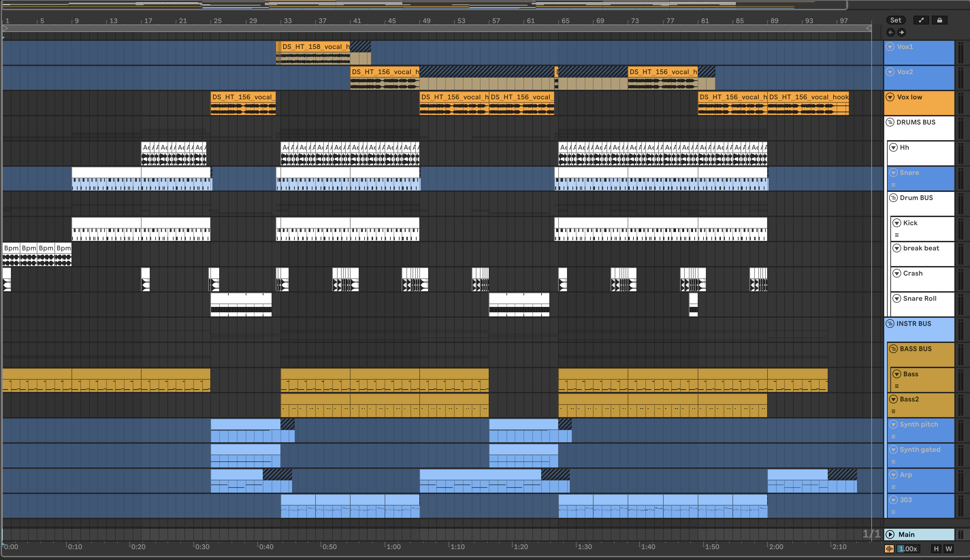Click the Set locator button
The width and height of the screenshot is (970, 560).
(x=895, y=20)
